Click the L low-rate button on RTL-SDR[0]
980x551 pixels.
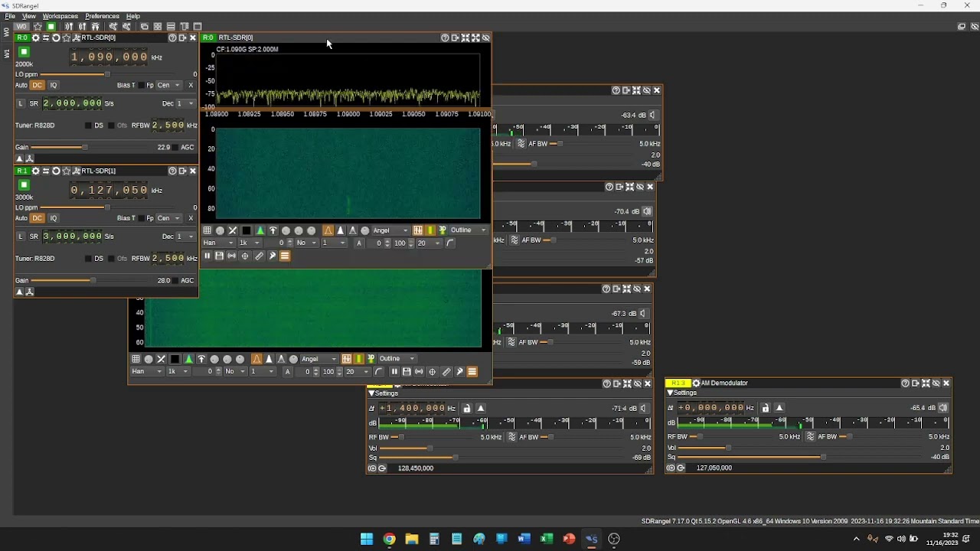(x=21, y=103)
